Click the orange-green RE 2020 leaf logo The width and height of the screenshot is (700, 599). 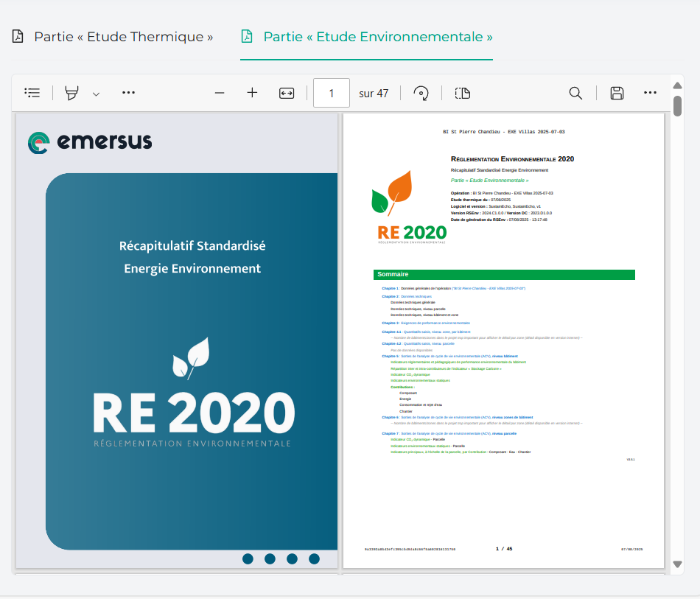point(409,206)
